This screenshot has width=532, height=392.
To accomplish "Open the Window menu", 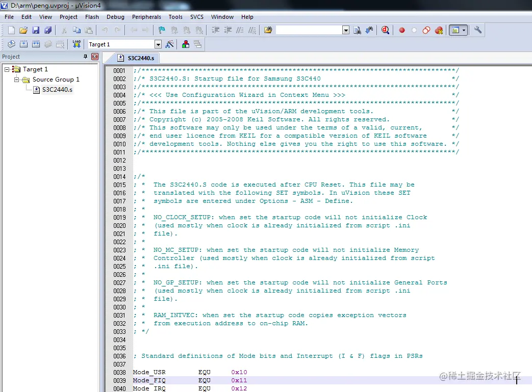I will click(222, 17).
